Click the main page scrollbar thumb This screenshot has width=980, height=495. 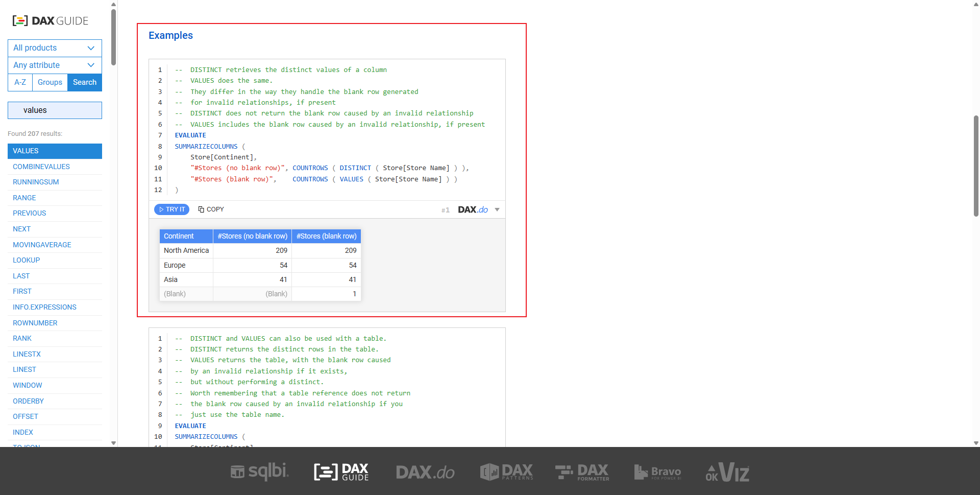(976, 166)
